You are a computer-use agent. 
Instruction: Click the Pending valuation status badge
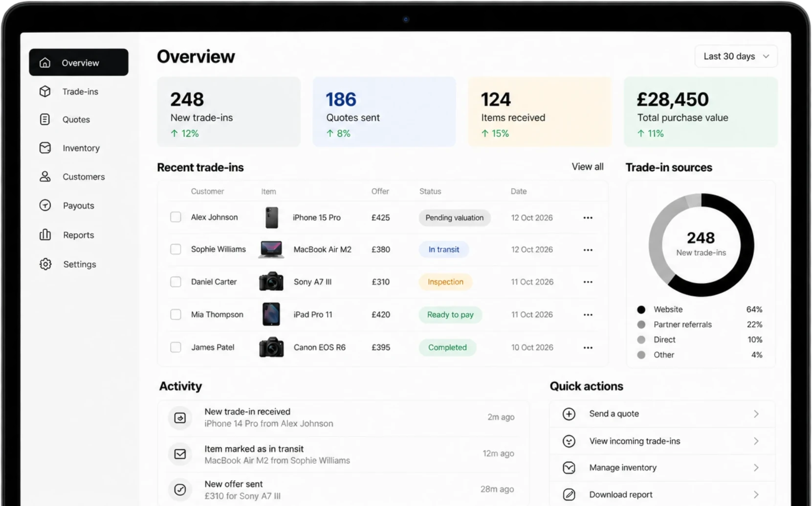tap(455, 218)
